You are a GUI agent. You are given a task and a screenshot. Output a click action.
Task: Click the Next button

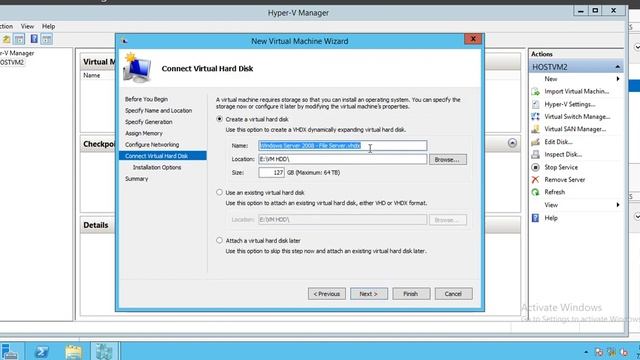369,294
